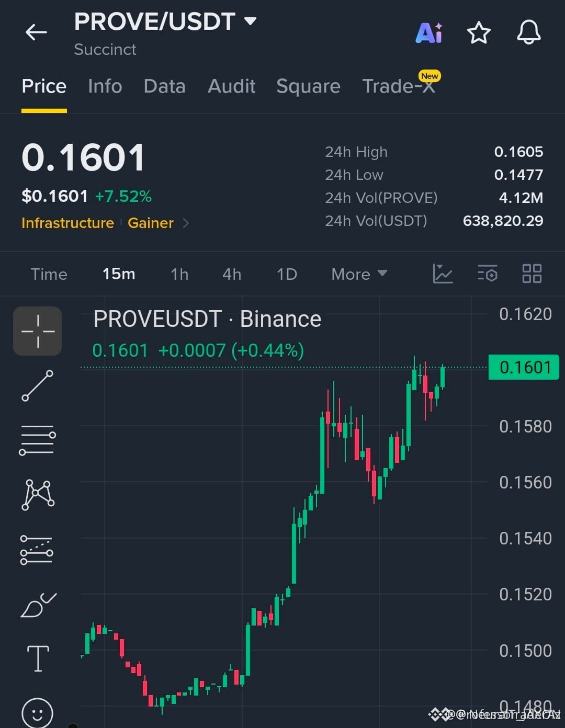
Task: Select the horizontal lines tool
Action: click(38, 440)
